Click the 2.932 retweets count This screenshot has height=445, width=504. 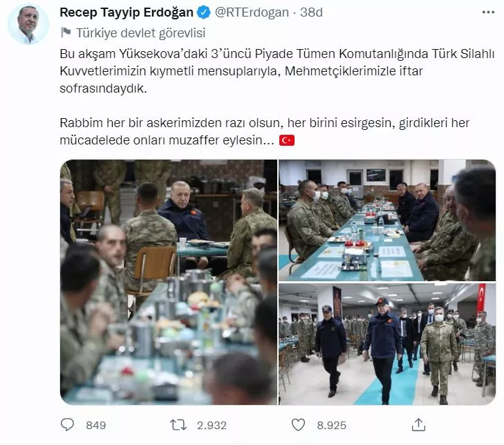point(212,426)
